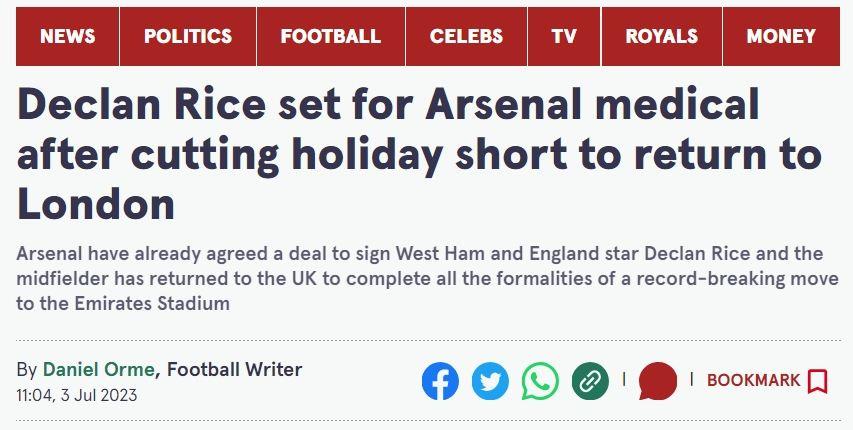Open author Daniel Orme's profile link
Screen dimensions: 853x430
pos(99,370)
